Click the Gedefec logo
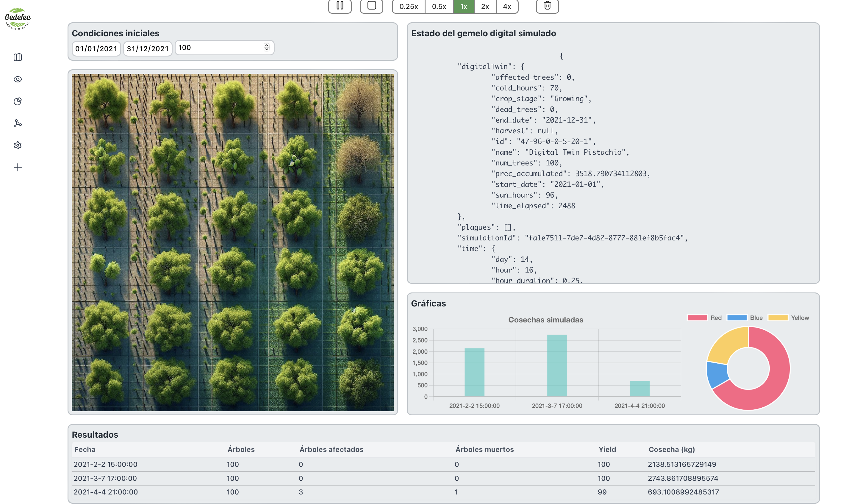The image size is (857, 504). point(18,18)
